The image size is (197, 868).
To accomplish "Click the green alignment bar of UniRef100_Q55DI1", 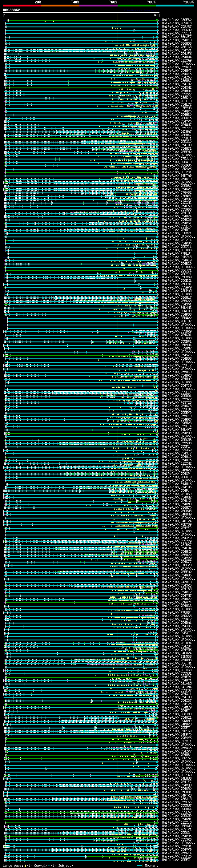I will click(x=81, y=139).
